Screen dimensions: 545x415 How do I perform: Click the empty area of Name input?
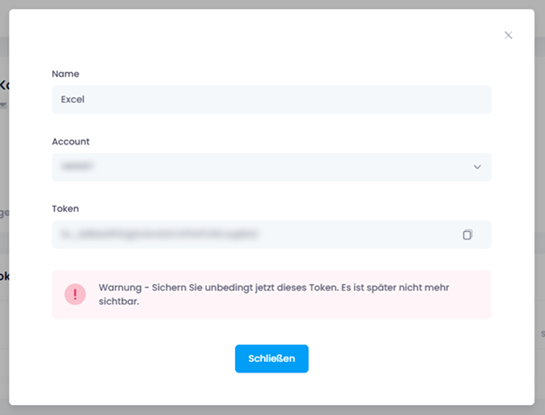tap(288, 99)
